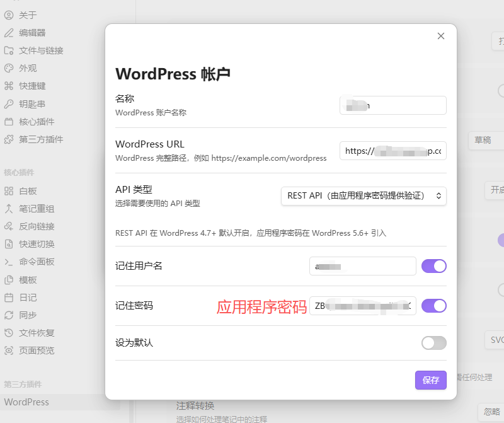
Task: Select the 核心插件 box icon
Action: pos(9,122)
